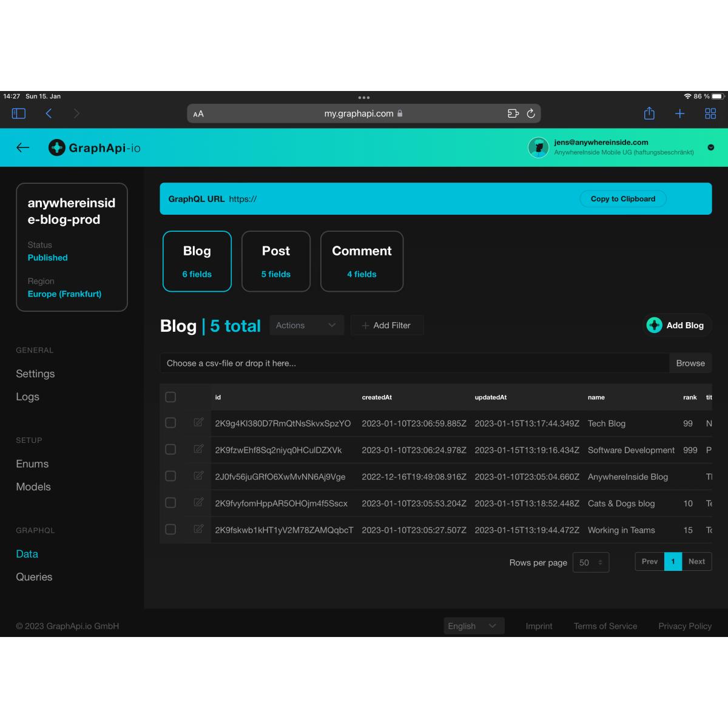Click the csv-file drop field
Image resolution: width=728 pixels, height=728 pixels.
coord(414,363)
